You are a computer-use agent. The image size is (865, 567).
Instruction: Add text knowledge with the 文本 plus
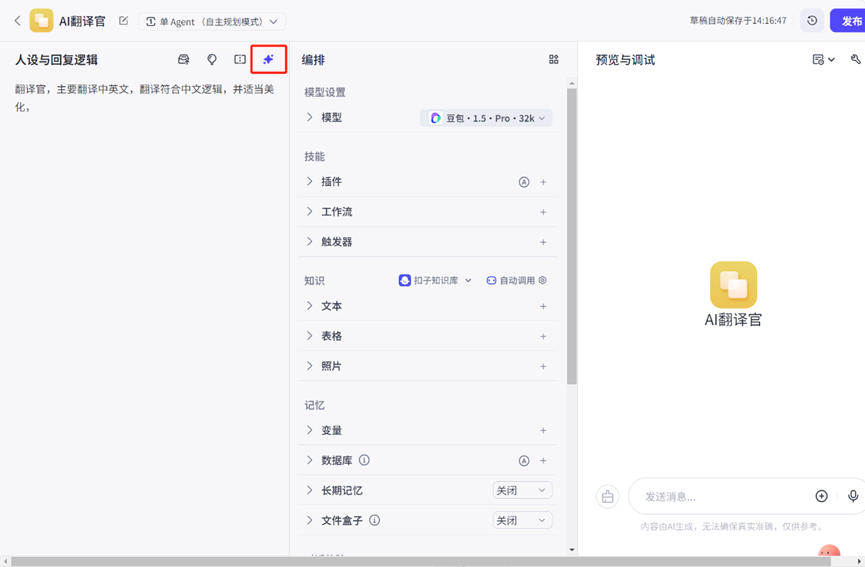coord(543,306)
